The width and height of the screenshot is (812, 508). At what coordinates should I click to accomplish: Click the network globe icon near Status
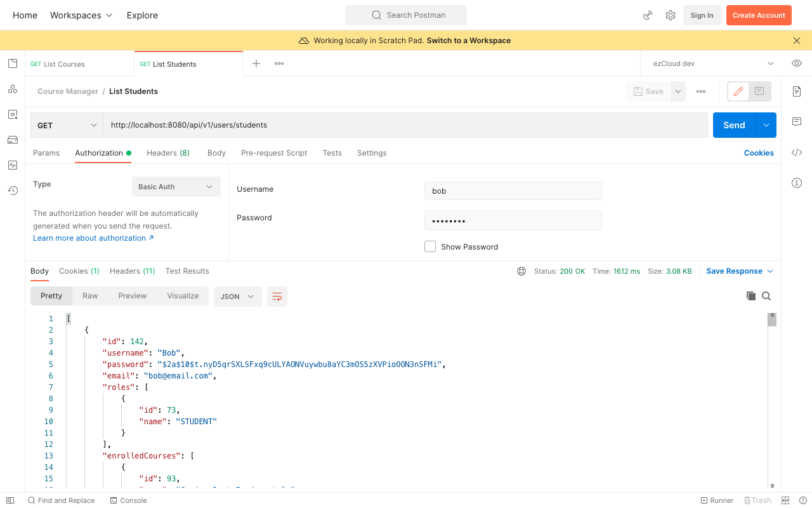tap(521, 271)
